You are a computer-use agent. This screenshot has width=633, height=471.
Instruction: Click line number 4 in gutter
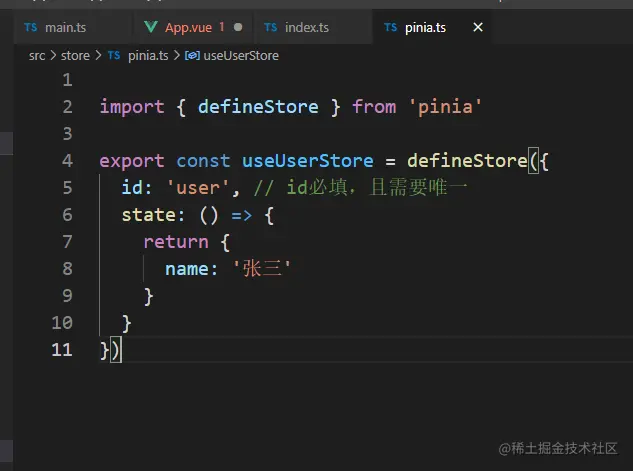pyautogui.click(x=67, y=161)
